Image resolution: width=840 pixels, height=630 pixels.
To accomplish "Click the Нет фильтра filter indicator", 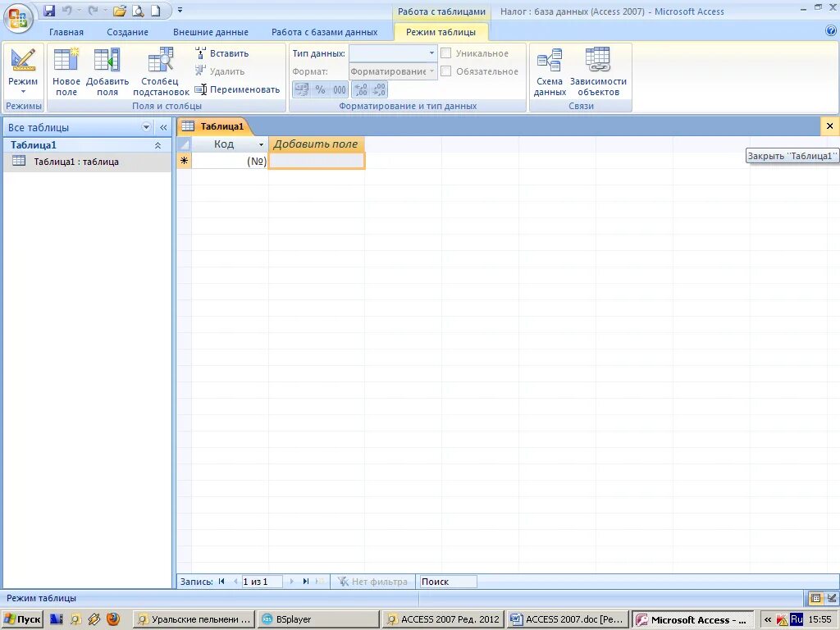I will coord(372,582).
